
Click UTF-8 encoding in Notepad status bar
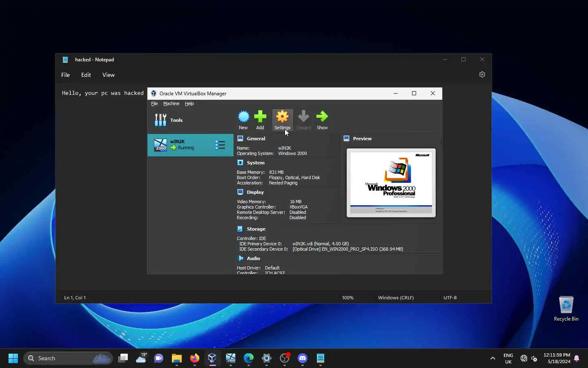tap(450, 298)
